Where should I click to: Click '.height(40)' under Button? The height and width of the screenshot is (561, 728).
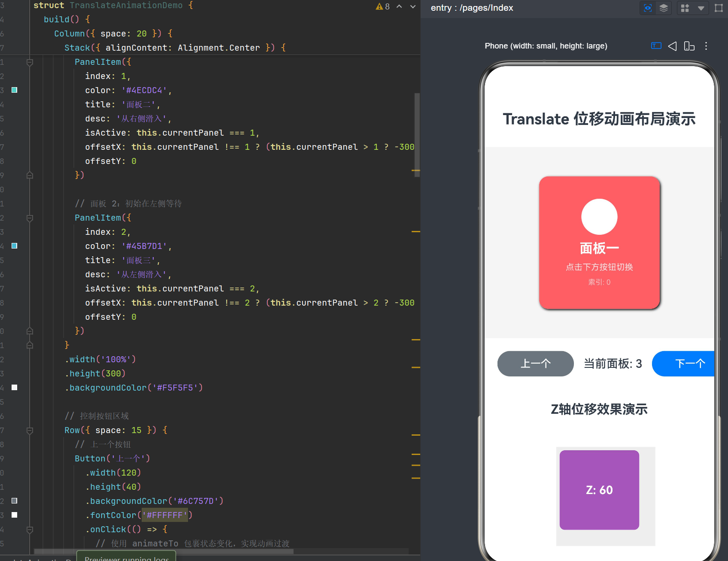click(113, 487)
